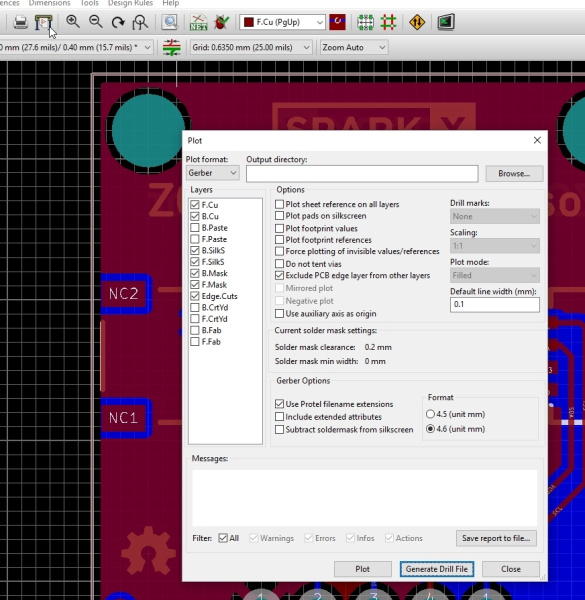Viewport: 585px width, 600px height.
Task: Click the Redraw view icon
Action: pyautogui.click(x=118, y=22)
